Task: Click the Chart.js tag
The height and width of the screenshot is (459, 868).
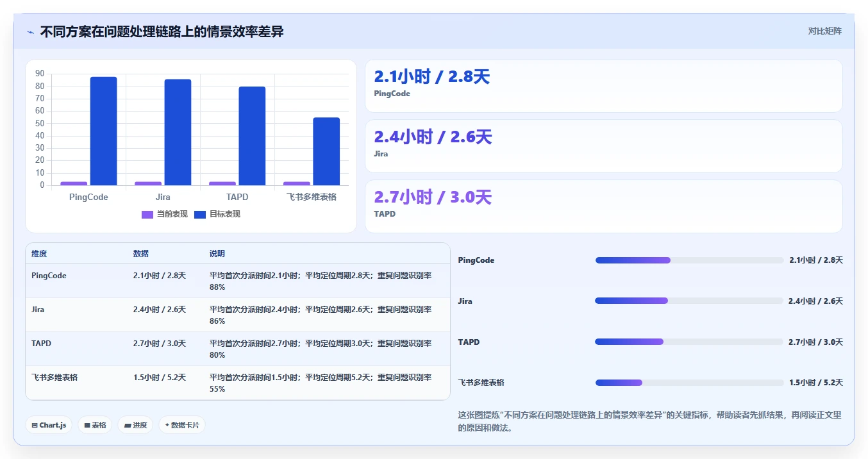Action: coord(49,425)
